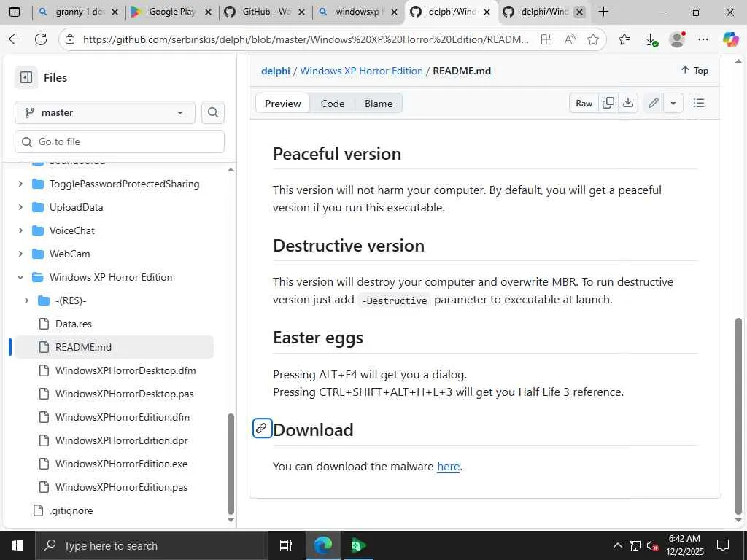747x560 pixels.
Task: Click the Go to file input
Action: point(120,141)
